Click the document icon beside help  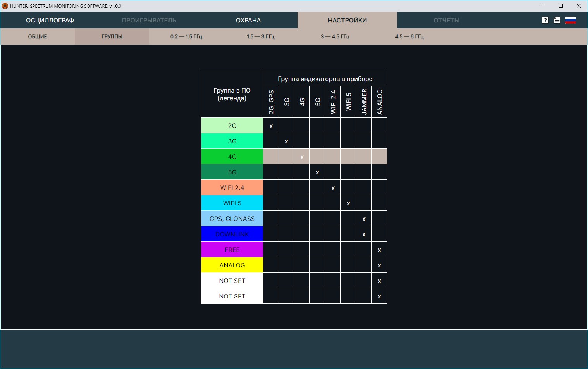point(557,20)
